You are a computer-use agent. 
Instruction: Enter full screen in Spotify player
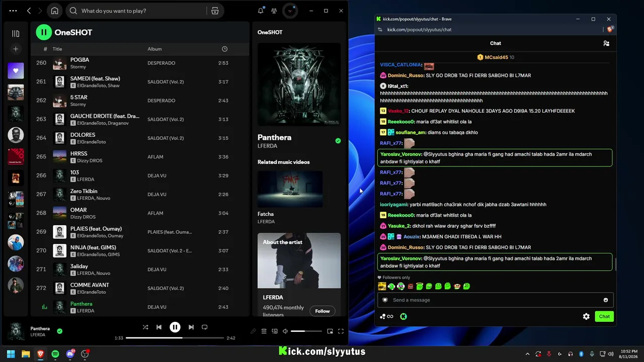click(341, 331)
